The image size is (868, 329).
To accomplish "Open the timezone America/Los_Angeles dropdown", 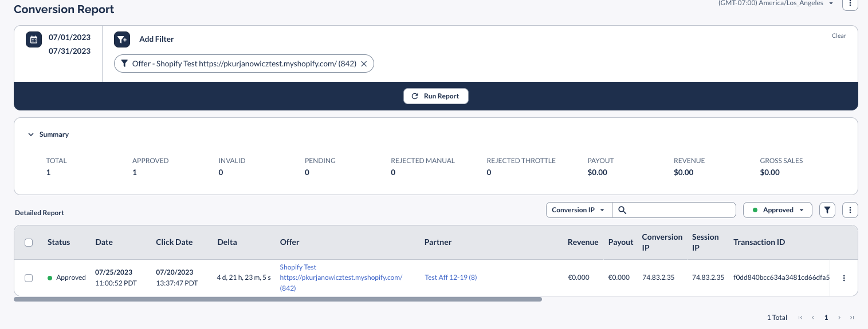I will point(775,3).
